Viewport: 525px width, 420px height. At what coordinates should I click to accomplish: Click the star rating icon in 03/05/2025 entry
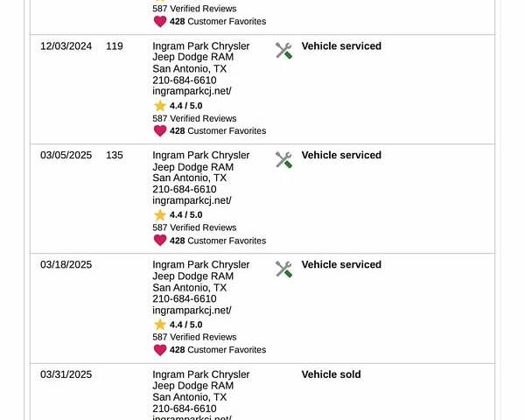[160, 215]
